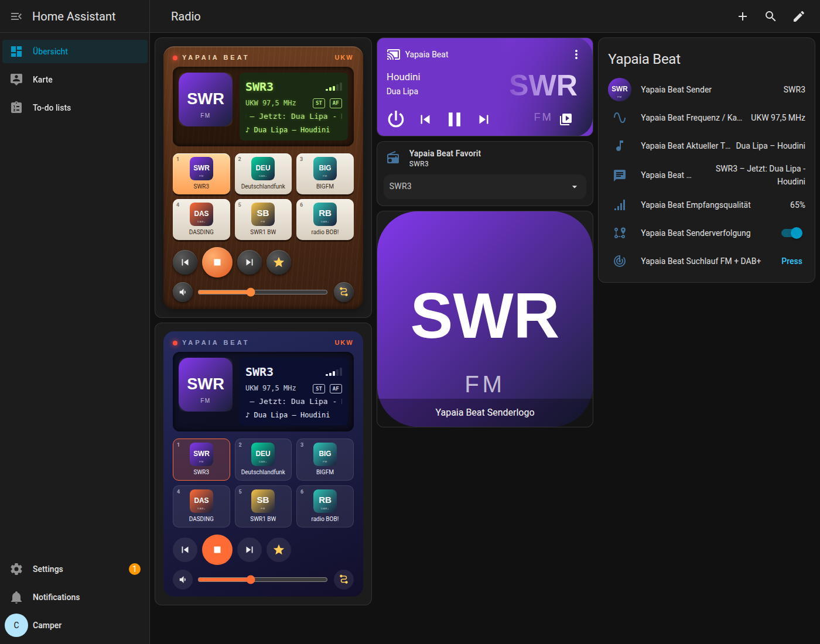
Task: Open the Yapaia Beat Empfangsqualität entity row
Action: 706,205
